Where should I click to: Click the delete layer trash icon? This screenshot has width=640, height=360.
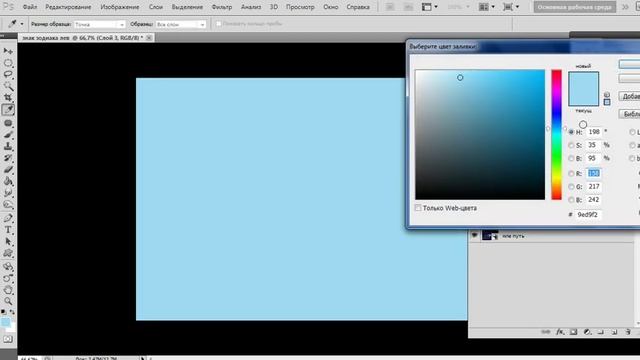point(628,332)
